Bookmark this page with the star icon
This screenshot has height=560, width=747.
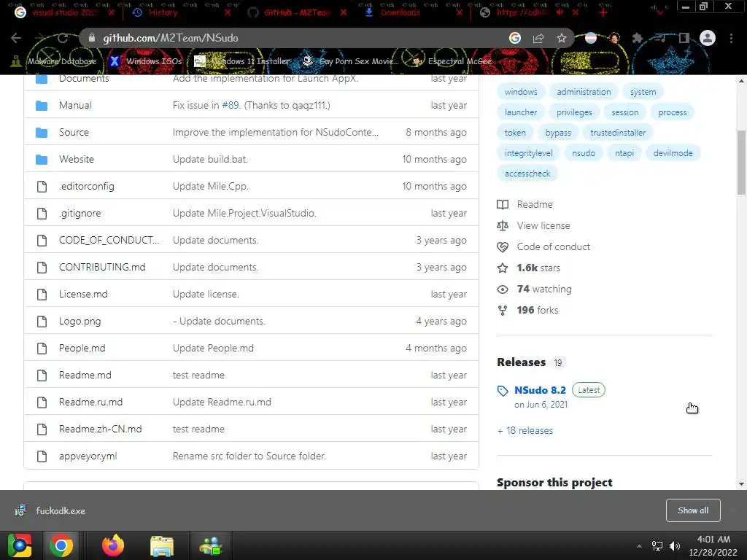(562, 38)
